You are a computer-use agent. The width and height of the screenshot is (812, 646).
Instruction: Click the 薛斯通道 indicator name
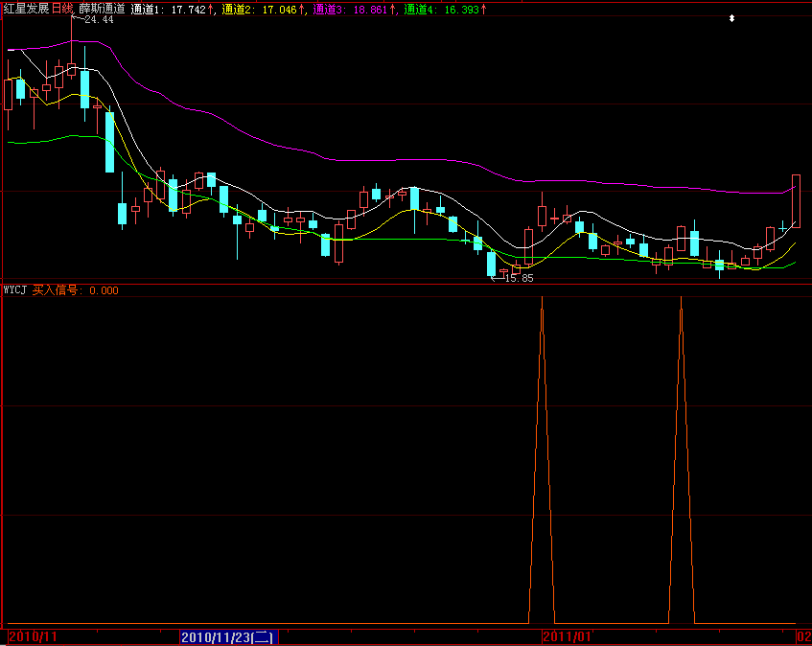[102, 9]
